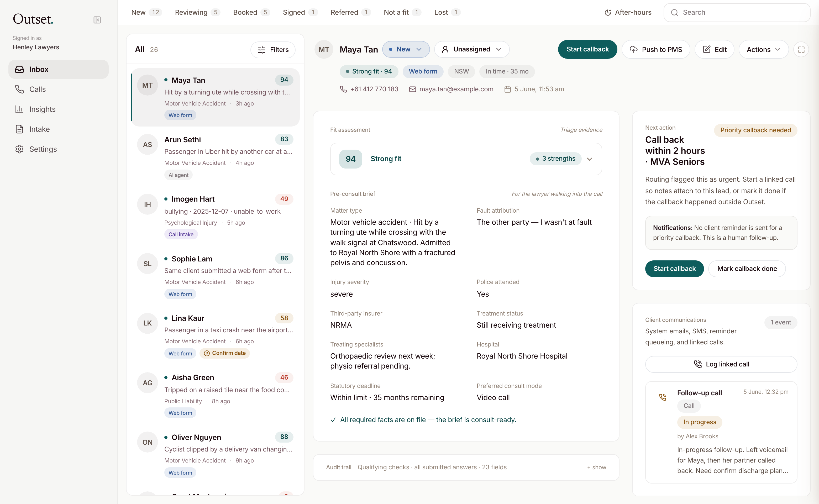Open the Filters button
The height and width of the screenshot is (504, 819).
tap(273, 50)
